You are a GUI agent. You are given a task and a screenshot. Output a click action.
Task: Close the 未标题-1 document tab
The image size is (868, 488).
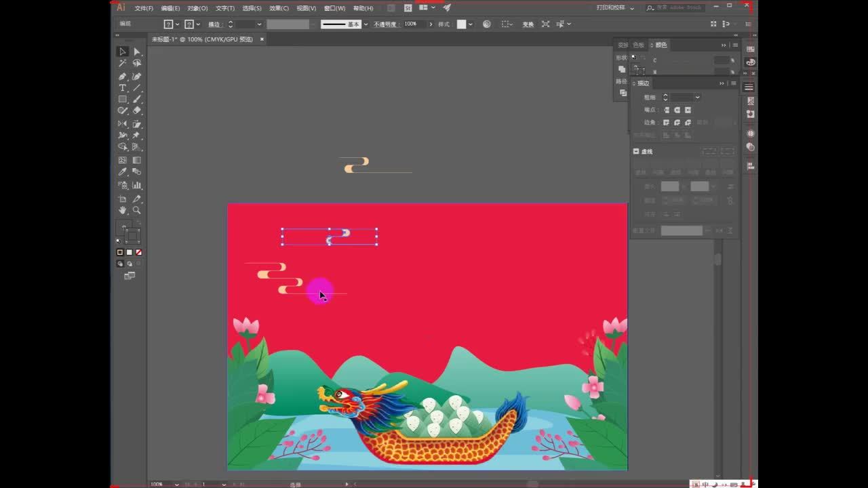pyautogui.click(x=262, y=39)
